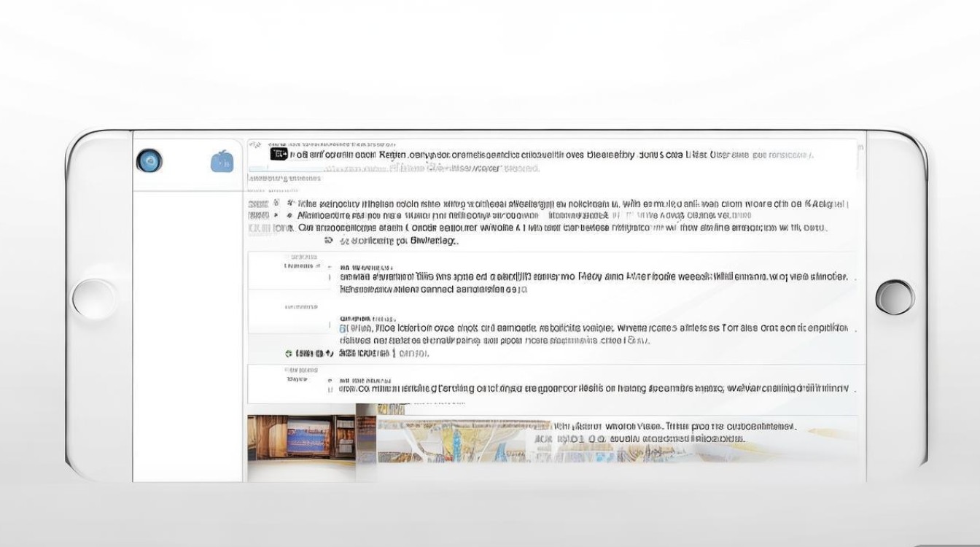Click the small green circle icon
Screen dimensions: 980x547
[x=289, y=354]
